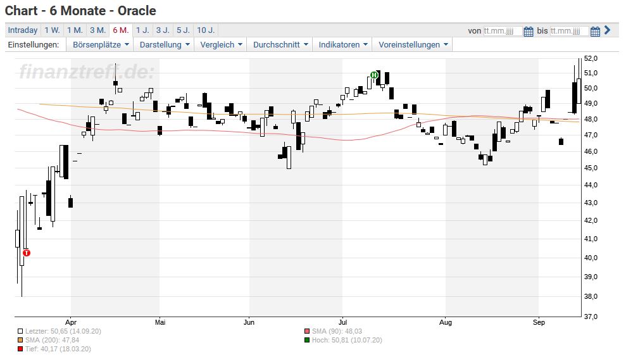
Task: Select the 6 M. timeframe tab
Action: click(x=120, y=30)
